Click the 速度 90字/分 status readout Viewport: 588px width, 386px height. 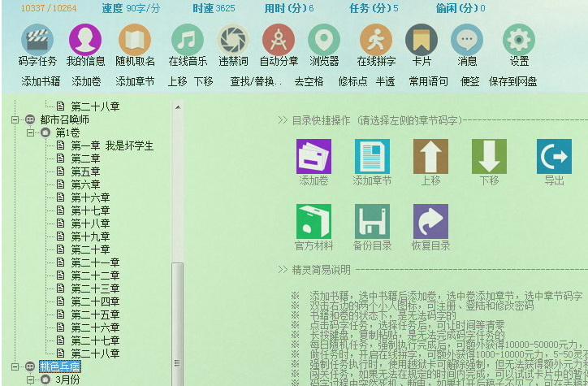pyautogui.click(x=131, y=8)
